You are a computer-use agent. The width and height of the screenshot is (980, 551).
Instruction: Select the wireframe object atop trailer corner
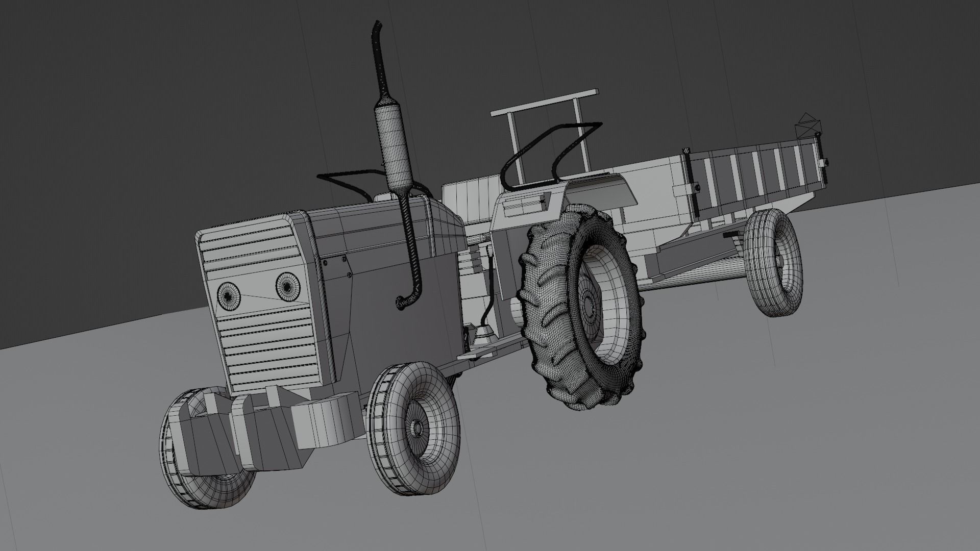[808, 127]
